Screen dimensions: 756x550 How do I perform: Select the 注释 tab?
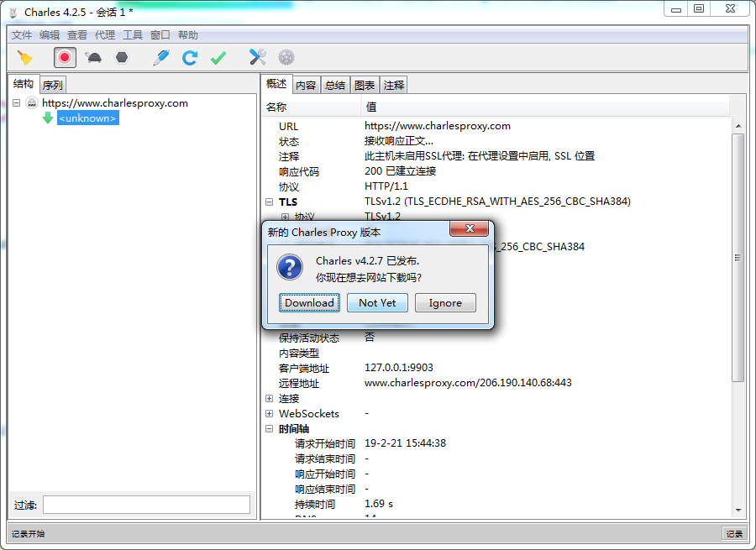[x=394, y=86]
